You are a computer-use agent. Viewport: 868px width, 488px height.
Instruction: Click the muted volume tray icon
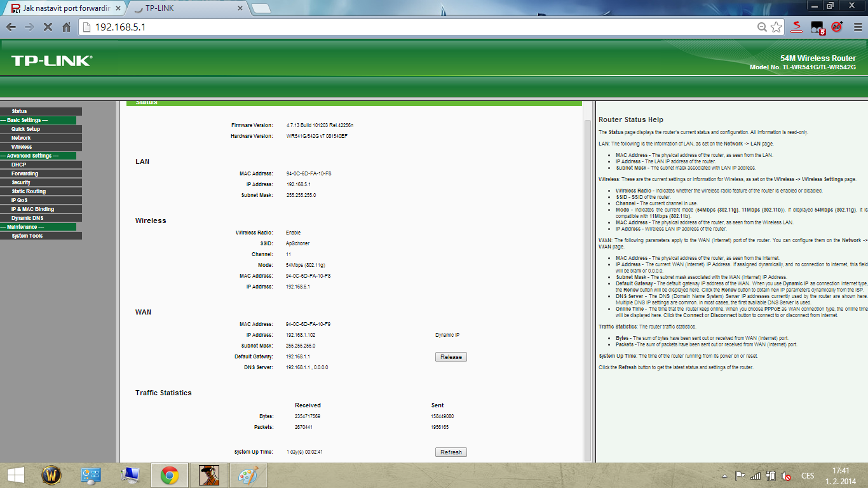786,475
